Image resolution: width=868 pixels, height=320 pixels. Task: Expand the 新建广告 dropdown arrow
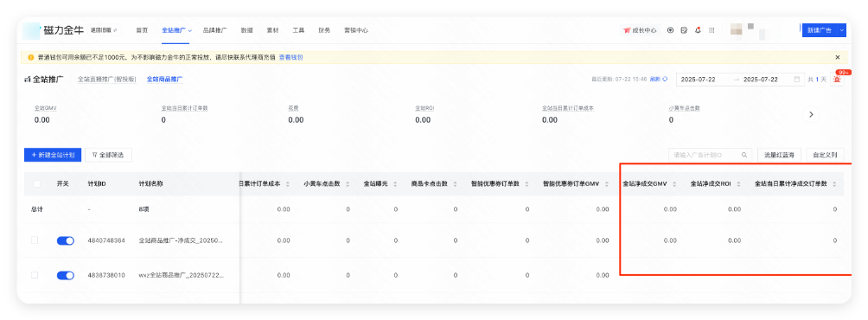[841, 30]
